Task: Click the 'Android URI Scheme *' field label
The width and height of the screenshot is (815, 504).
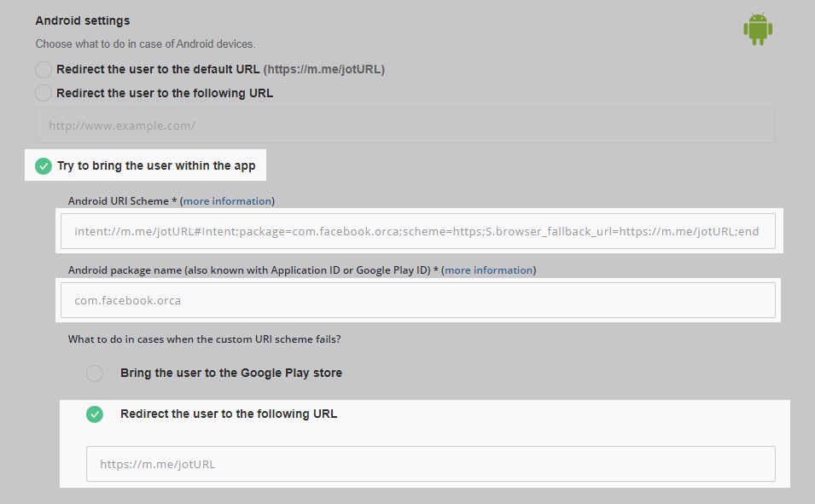Action: [x=123, y=201]
